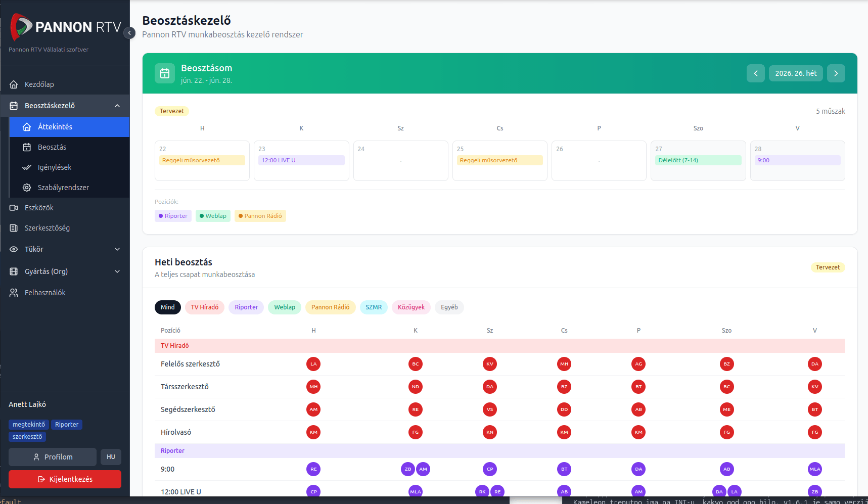Image resolution: width=868 pixels, height=504 pixels.
Task: Open Monday's Reggeli műsorvezető shift
Action: tap(202, 160)
